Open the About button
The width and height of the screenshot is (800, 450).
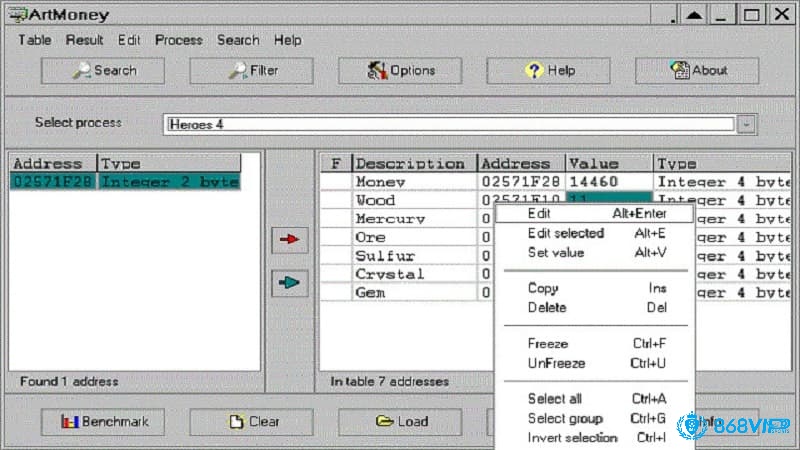697,70
